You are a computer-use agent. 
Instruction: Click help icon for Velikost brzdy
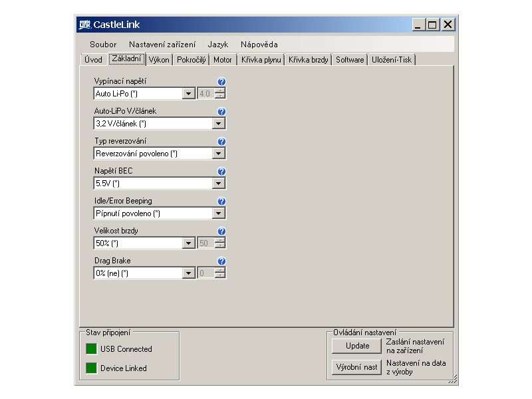(221, 231)
